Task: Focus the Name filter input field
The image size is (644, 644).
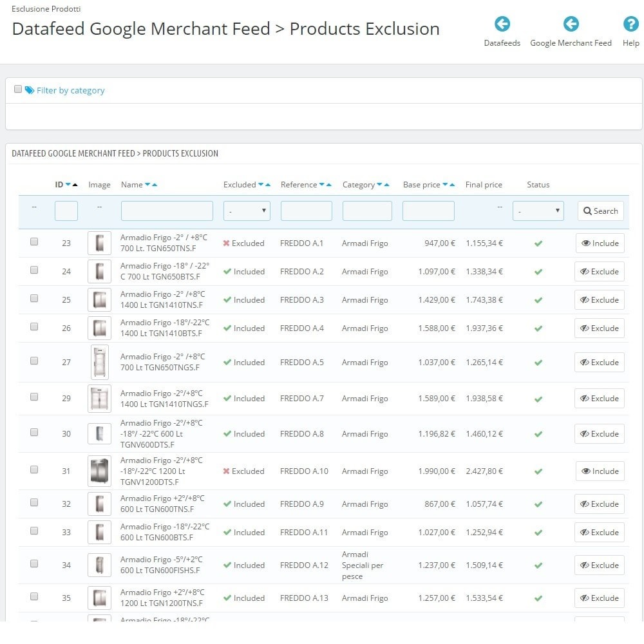Action: point(167,211)
